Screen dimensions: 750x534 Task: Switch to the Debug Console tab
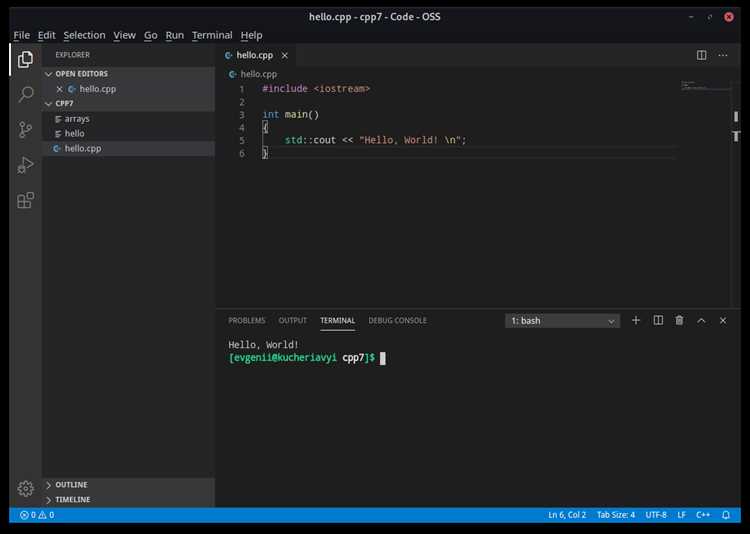click(x=397, y=321)
